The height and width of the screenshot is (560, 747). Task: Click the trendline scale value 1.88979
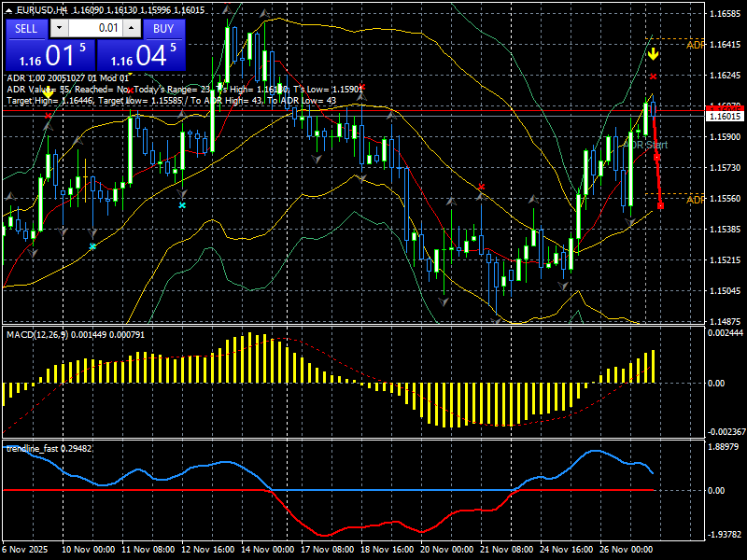point(726,447)
